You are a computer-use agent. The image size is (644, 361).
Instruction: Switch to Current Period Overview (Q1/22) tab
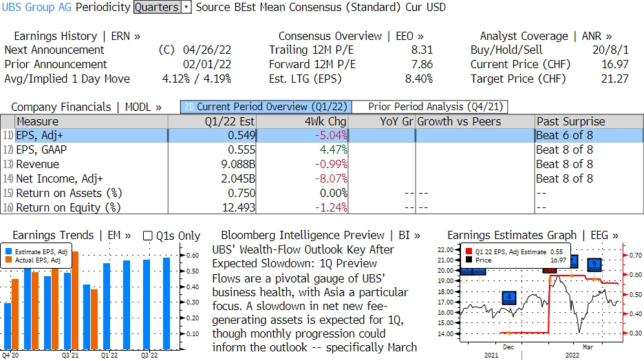[266, 107]
